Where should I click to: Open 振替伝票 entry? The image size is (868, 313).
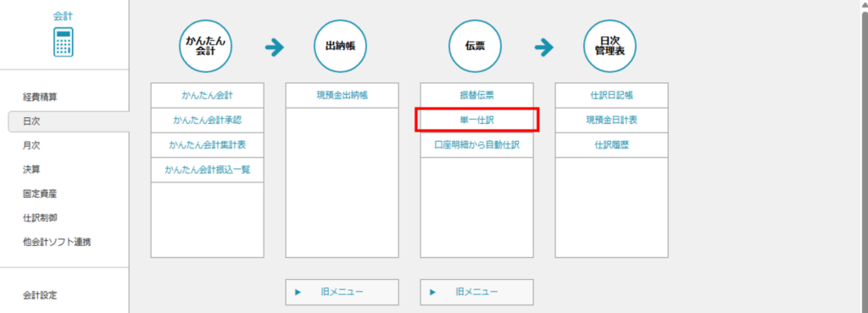click(x=476, y=95)
